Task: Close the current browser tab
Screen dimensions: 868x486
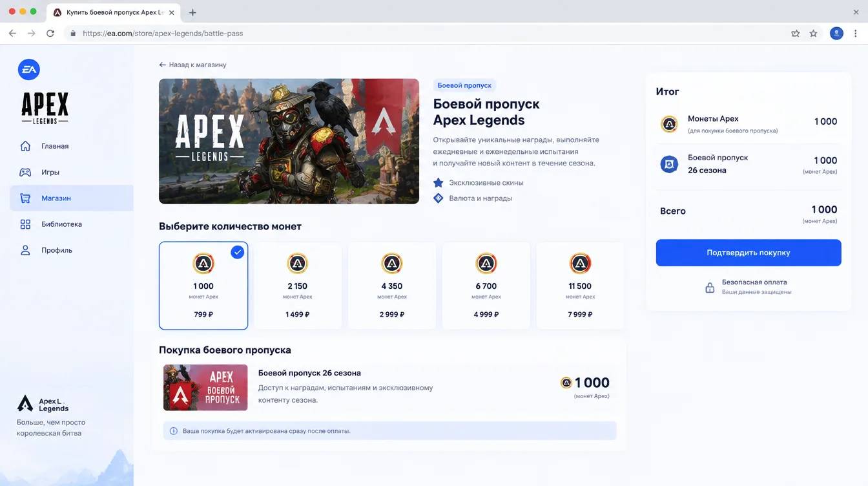Action: click(x=171, y=12)
